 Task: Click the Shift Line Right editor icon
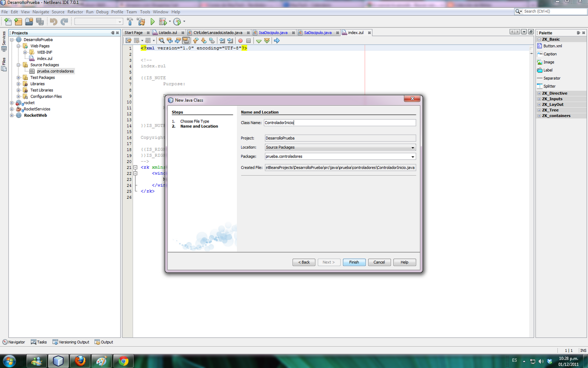point(230,40)
